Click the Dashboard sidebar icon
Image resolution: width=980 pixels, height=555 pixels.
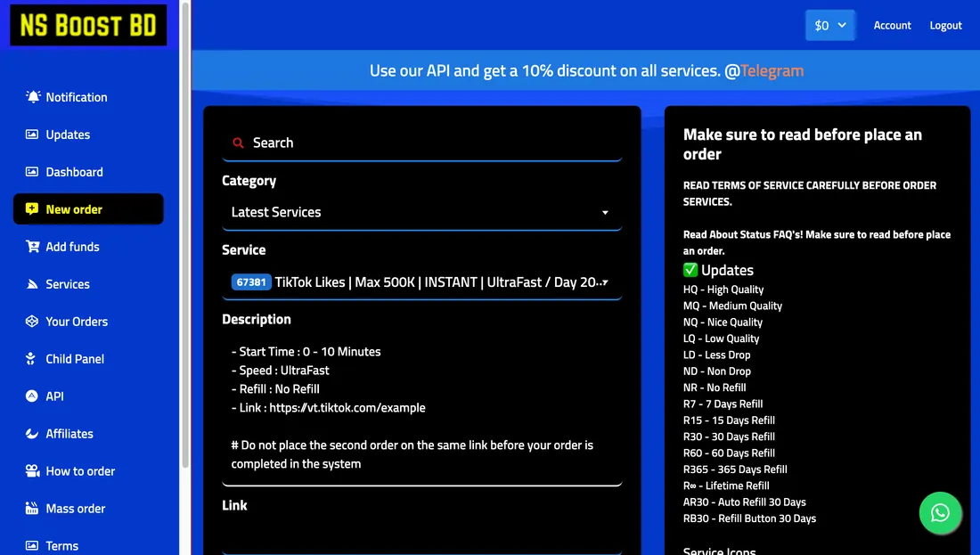pyautogui.click(x=32, y=172)
